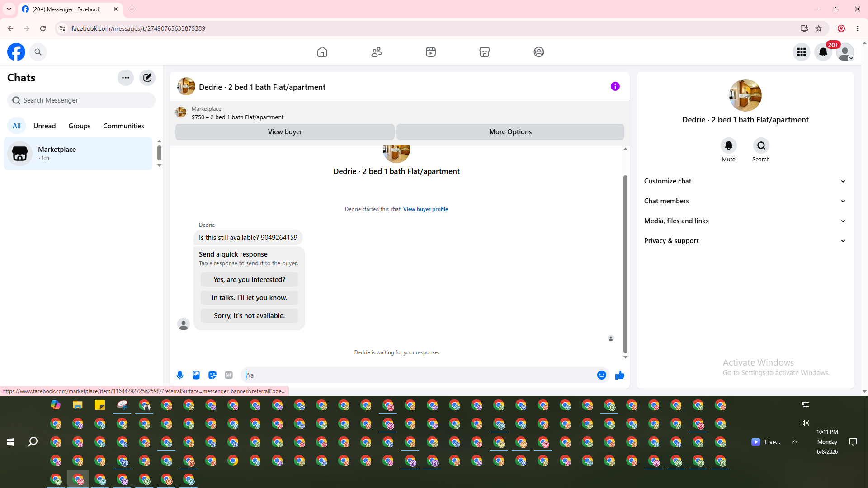Click Dedrie conversation header title
This screenshot has width=868, height=488.
point(262,87)
